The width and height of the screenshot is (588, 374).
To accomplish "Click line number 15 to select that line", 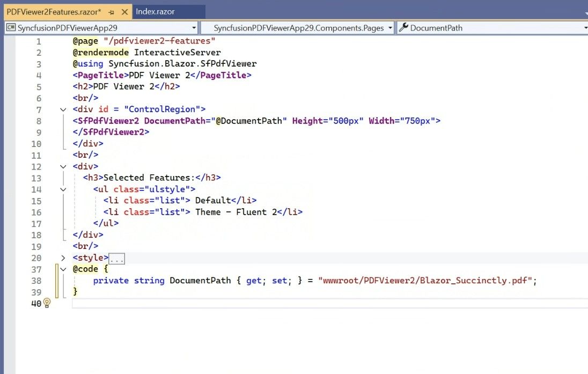I will pyautogui.click(x=36, y=201).
